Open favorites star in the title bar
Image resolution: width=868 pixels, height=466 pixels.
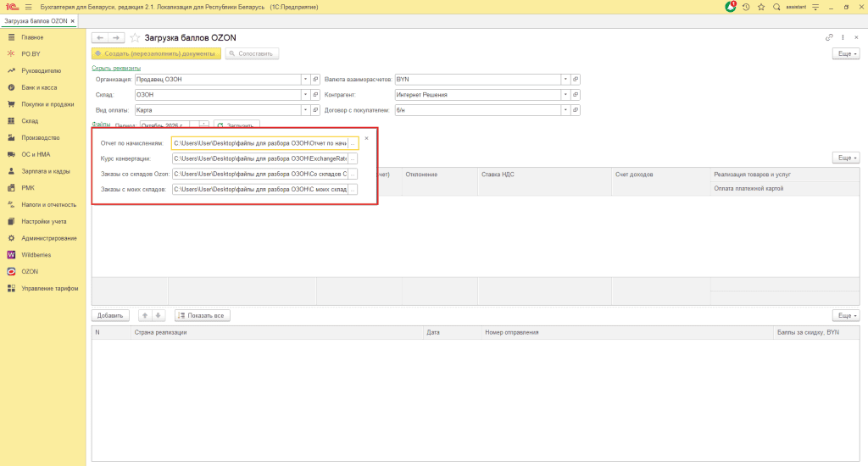point(761,7)
